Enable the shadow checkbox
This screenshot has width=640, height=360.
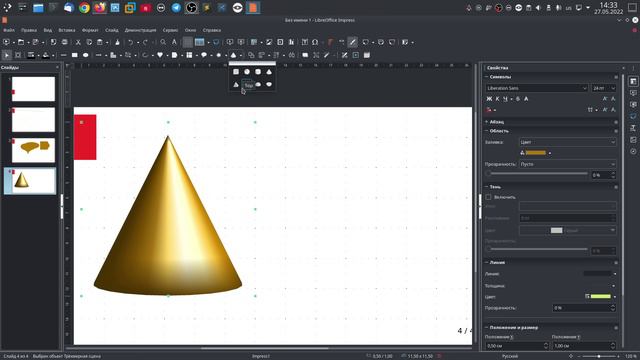point(488,197)
